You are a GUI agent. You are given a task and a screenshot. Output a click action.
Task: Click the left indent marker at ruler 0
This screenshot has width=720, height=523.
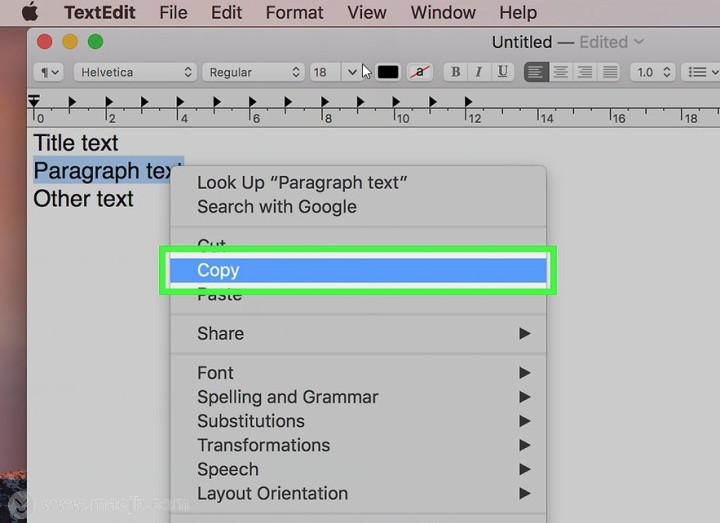click(34, 101)
